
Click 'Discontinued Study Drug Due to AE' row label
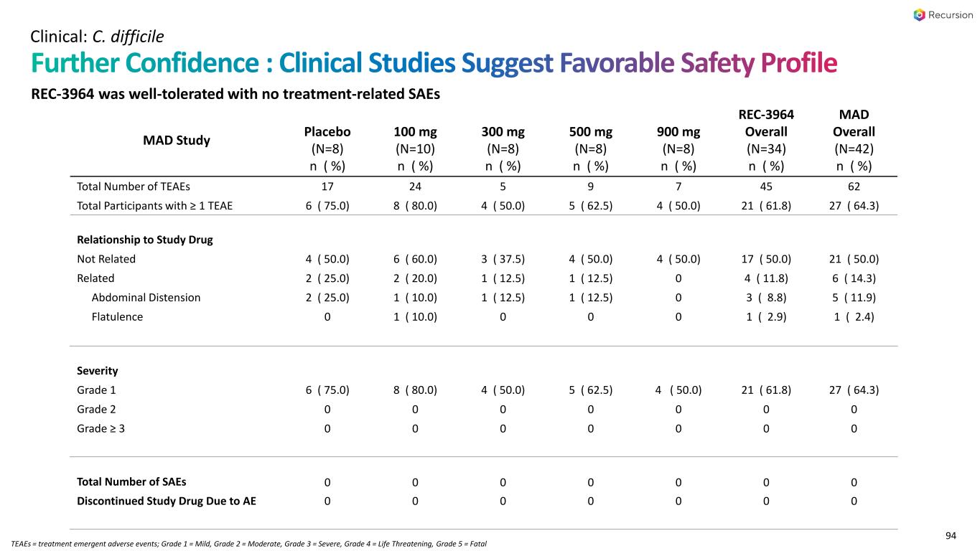pos(166,501)
